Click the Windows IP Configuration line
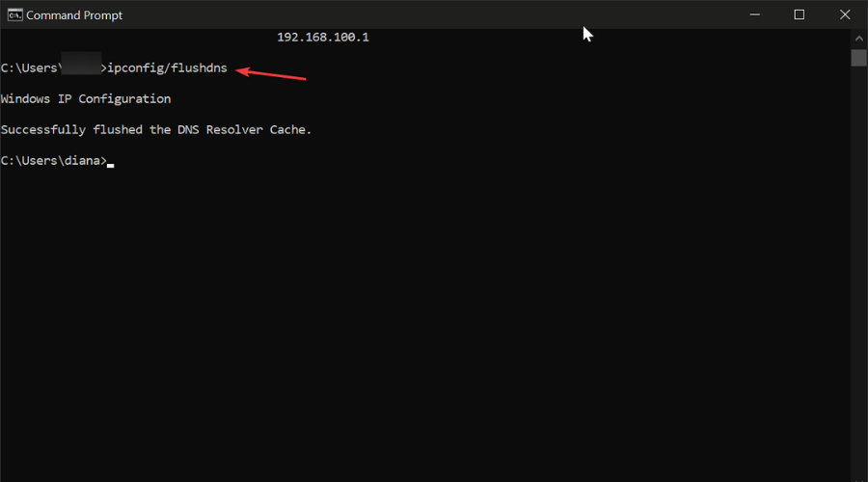This screenshot has height=482, width=868. (x=86, y=99)
